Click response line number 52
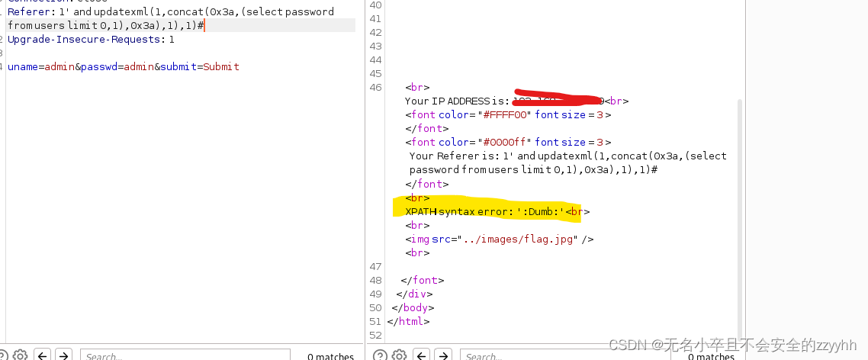 tap(375, 335)
